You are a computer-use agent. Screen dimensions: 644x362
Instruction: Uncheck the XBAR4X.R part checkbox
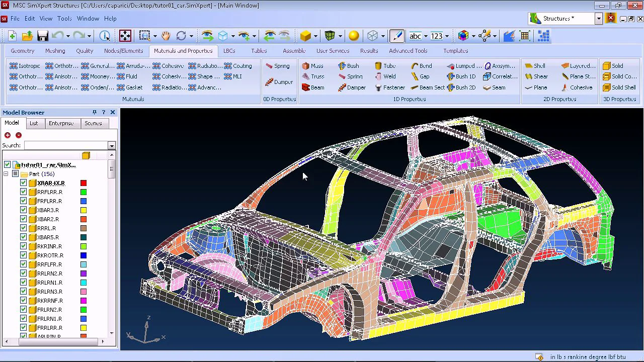[x=23, y=183]
